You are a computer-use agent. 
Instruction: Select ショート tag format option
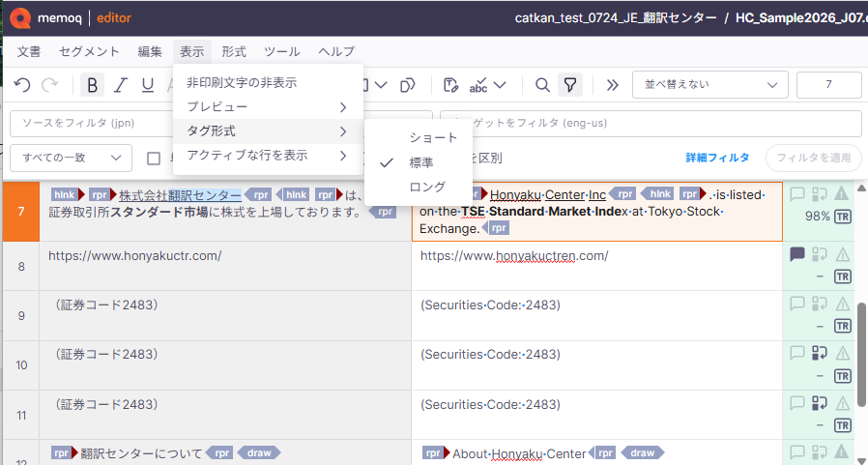[433, 137]
